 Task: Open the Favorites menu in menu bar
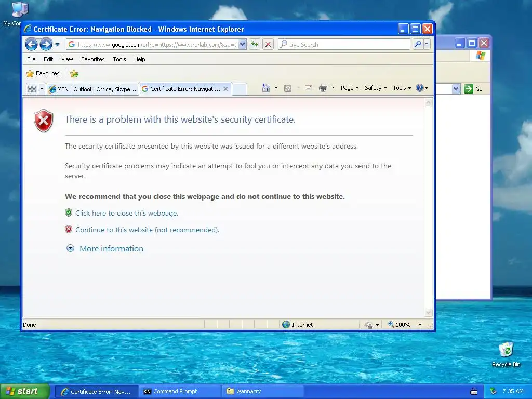(92, 59)
